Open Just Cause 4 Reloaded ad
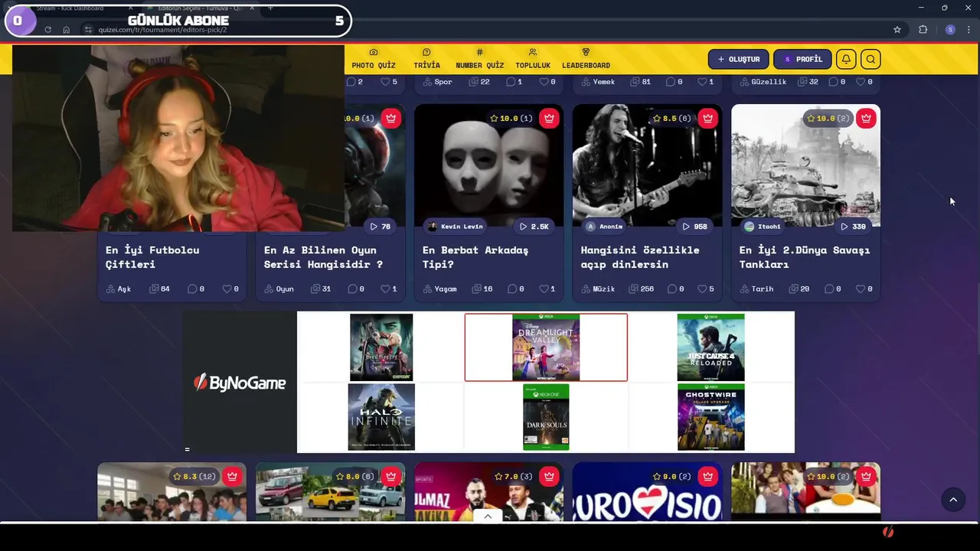The height and width of the screenshot is (551, 980). (710, 347)
